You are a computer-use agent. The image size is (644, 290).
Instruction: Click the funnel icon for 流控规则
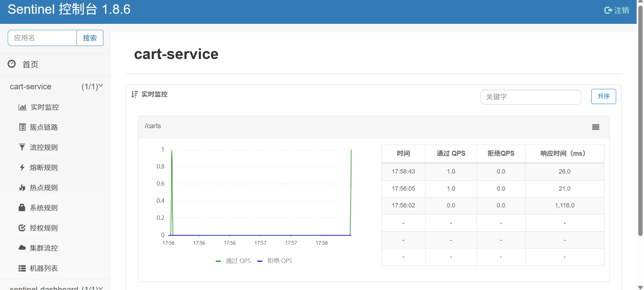click(22, 147)
